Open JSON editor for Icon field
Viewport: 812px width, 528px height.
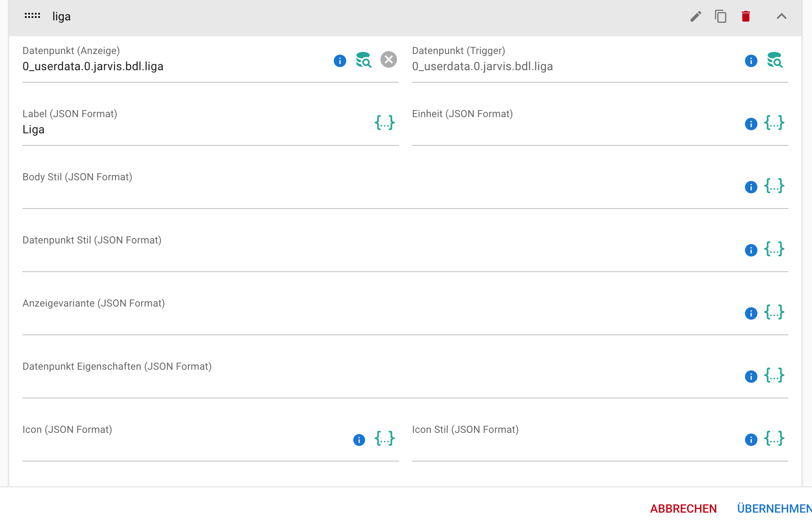coord(385,438)
